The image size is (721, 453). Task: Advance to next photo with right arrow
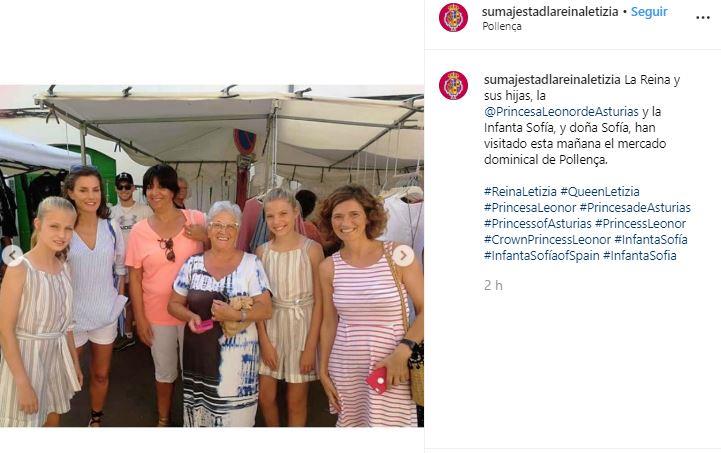coord(403,255)
